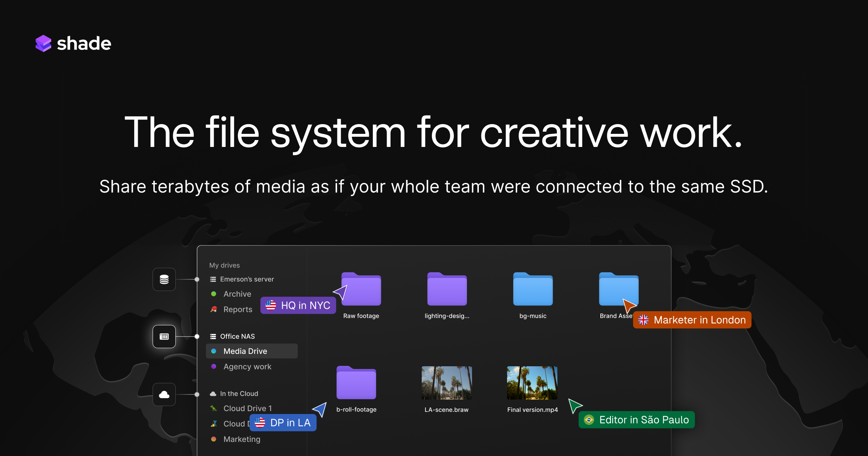Click the dinosaur icon next to Cloud Drive 1
The width and height of the screenshot is (868, 456).
(x=214, y=408)
